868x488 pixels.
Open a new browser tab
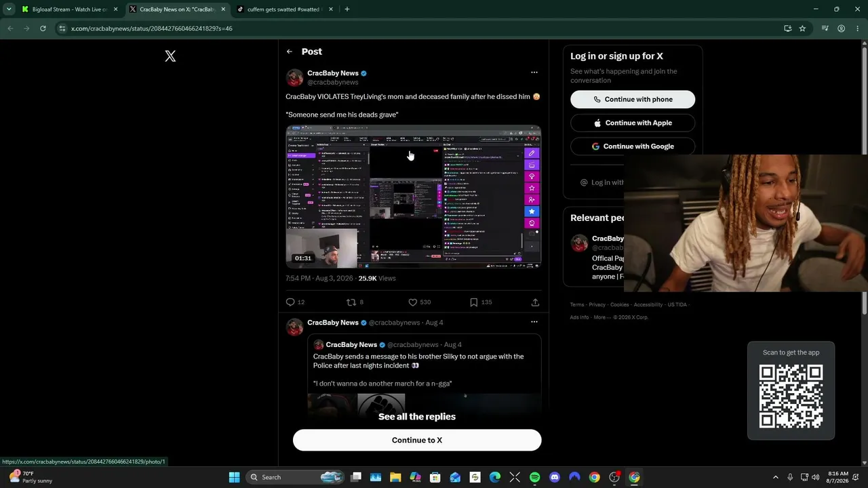click(347, 9)
